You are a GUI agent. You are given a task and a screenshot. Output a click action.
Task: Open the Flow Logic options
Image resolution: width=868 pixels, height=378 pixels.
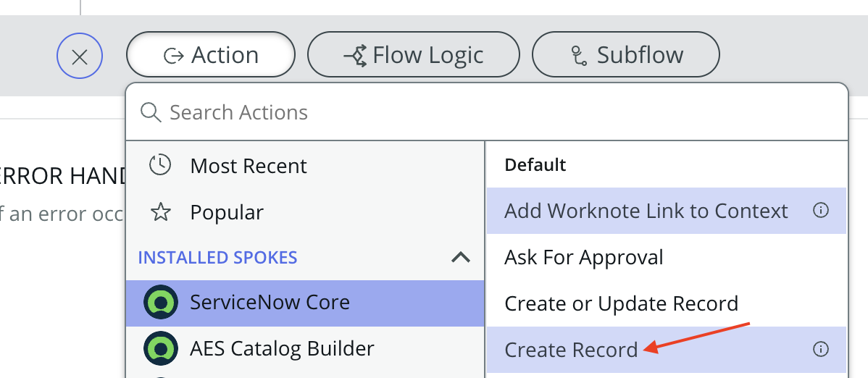click(x=414, y=55)
